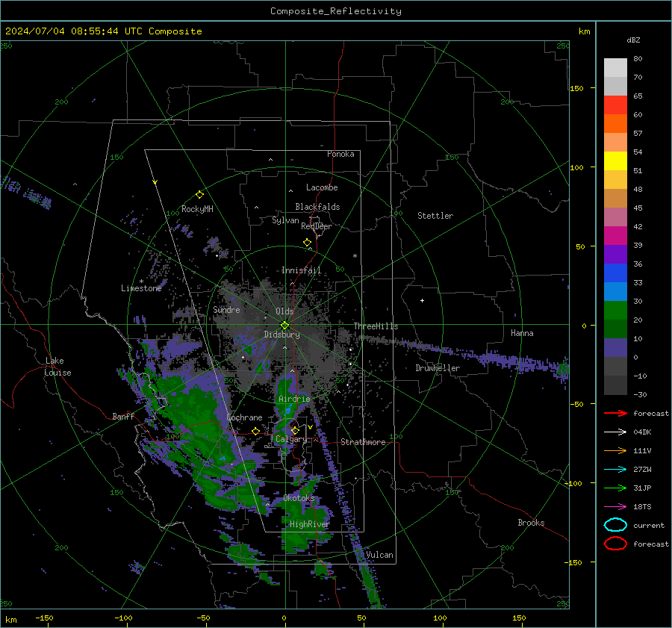Viewport: 672px width, 628px height.
Task: Click the HighRiver label
Action: coord(310,524)
